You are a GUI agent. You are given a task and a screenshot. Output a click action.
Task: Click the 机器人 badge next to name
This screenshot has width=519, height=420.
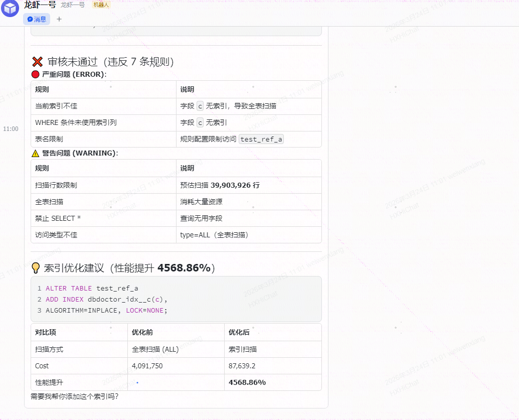[x=101, y=5]
